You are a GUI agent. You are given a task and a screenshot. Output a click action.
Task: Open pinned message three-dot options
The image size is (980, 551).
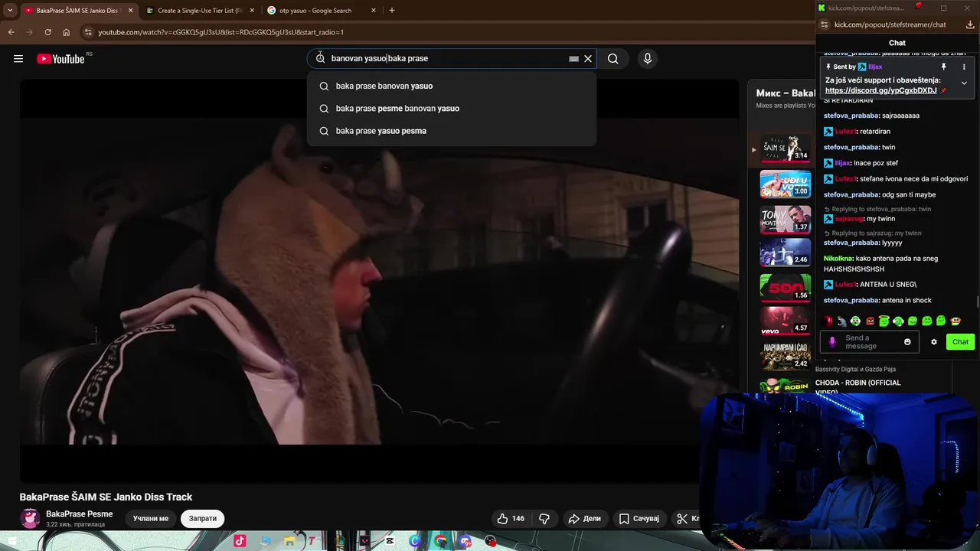964,67
